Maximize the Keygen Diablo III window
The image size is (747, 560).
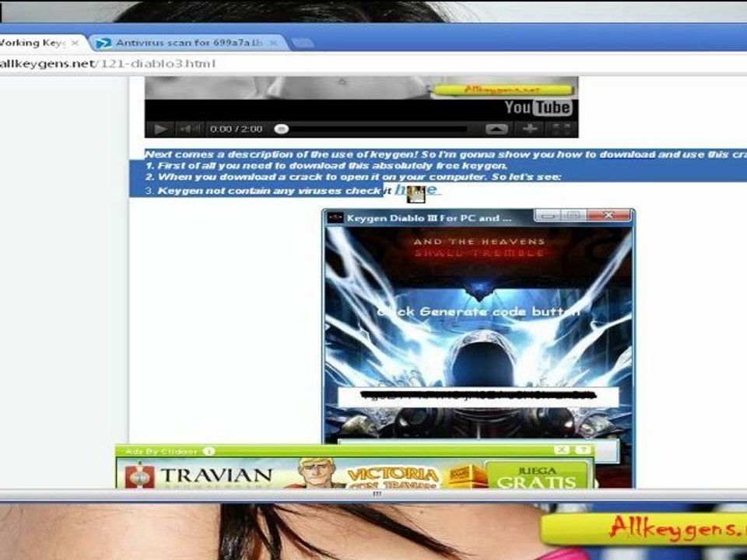tap(574, 215)
